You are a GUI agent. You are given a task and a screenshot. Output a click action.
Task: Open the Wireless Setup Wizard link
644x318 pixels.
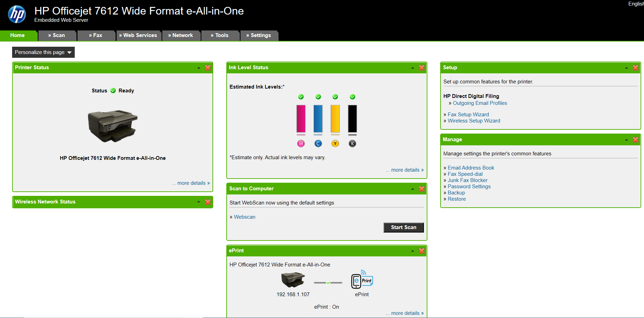pos(474,120)
